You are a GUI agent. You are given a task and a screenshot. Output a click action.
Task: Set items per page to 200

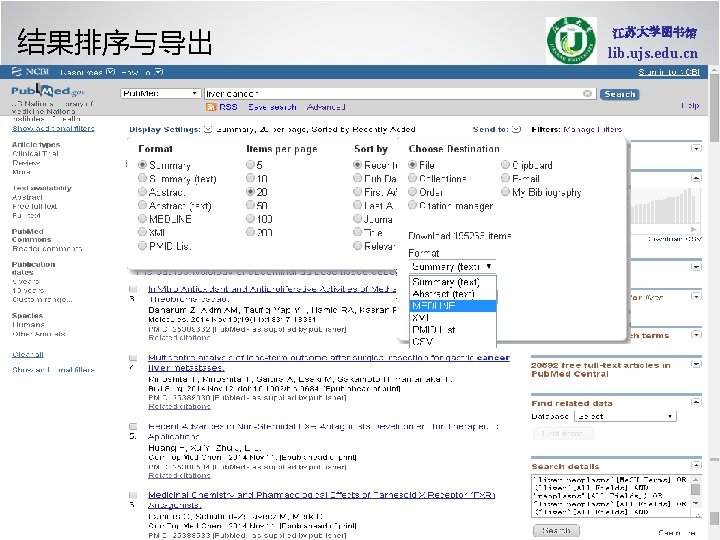coord(250,232)
